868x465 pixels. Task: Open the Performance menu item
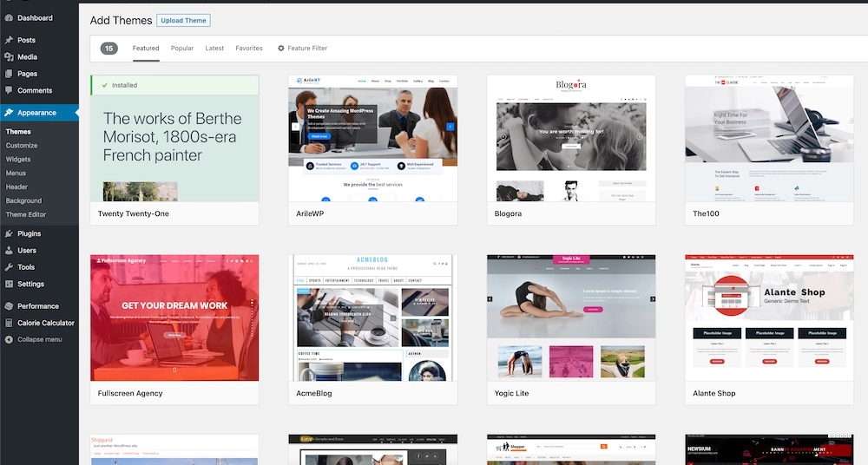click(x=39, y=306)
